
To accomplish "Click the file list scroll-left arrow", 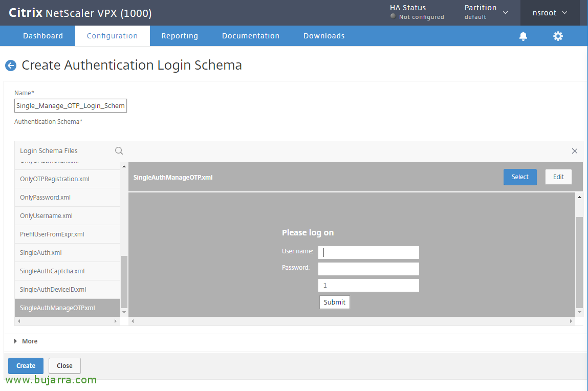I will (19, 321).
